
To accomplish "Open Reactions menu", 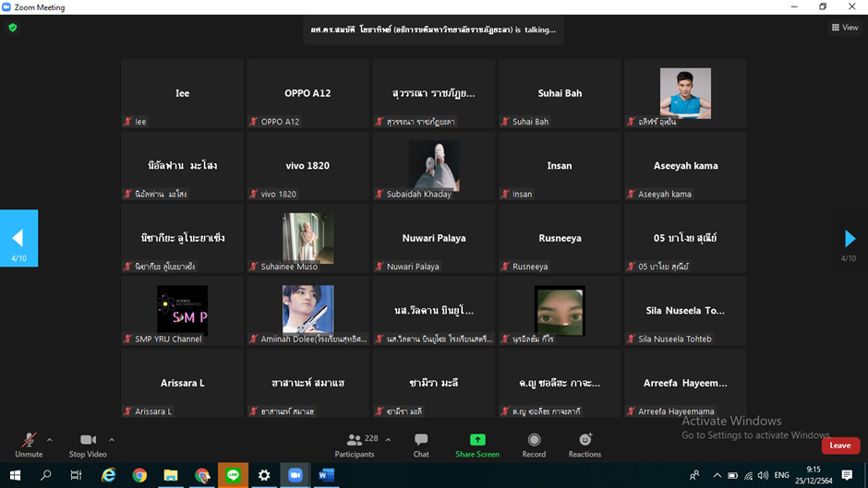I will coord(585,446).
